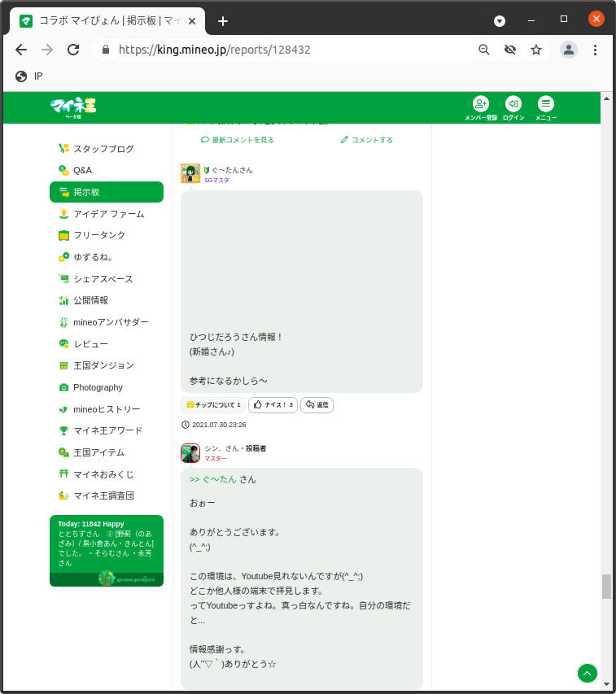
Task: Click the crossed-eye tracking icon
Action: (510, 50)
